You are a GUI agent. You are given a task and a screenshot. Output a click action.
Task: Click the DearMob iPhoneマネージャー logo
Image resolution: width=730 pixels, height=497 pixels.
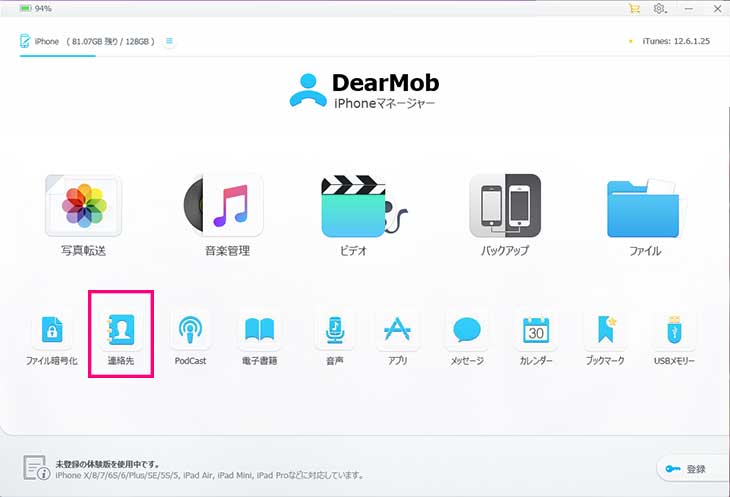pyautogui.click(x=364, y=91)
